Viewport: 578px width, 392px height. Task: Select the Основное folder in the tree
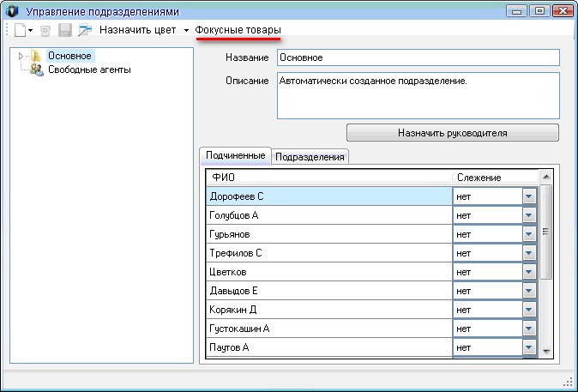(x=69, y=56)
